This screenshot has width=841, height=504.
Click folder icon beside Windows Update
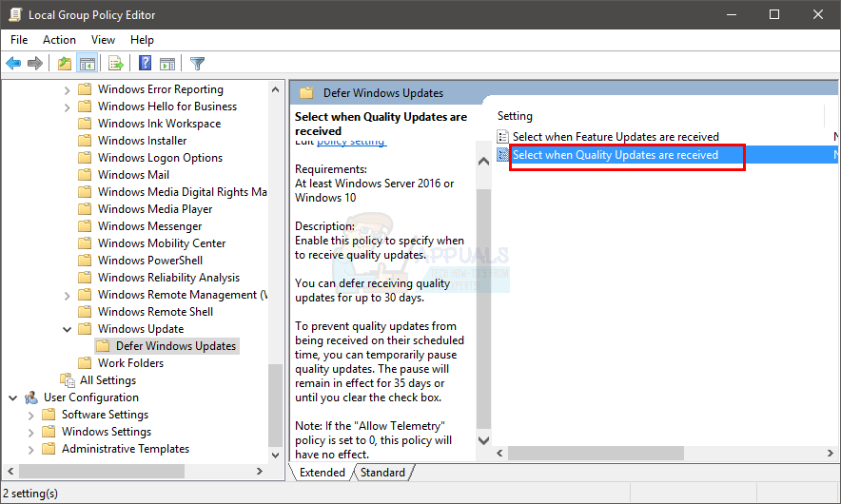click(x=85, y=329)
